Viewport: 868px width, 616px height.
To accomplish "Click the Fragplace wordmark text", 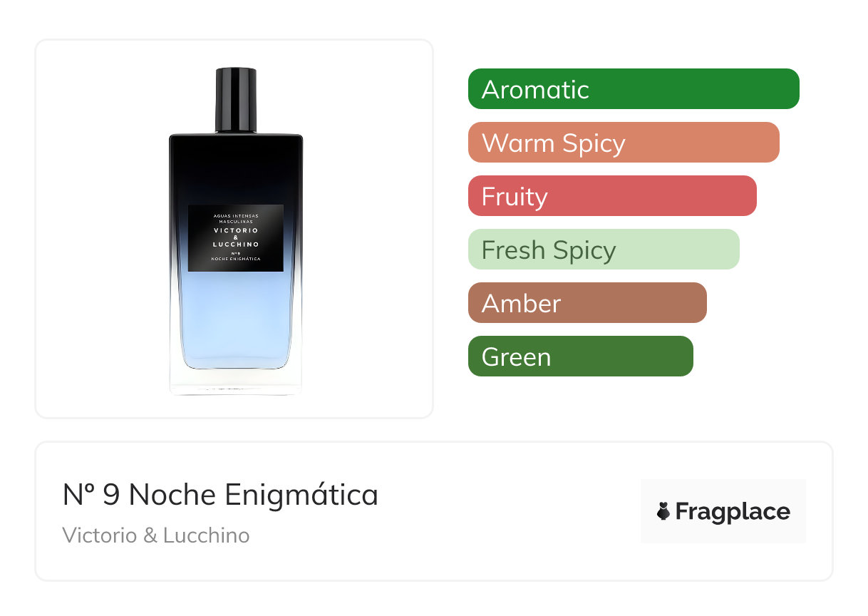I will 733,512.
